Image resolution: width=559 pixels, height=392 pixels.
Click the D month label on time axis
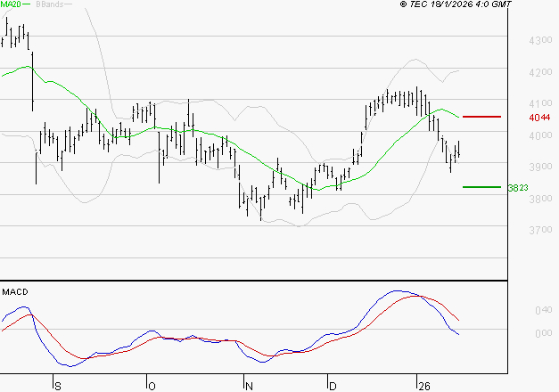point(333,387)
